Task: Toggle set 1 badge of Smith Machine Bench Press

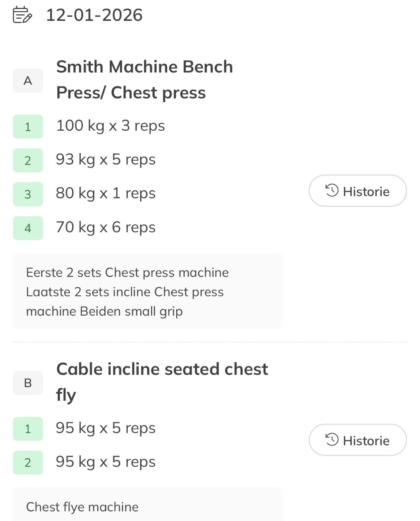Action: tap(28, 126)
